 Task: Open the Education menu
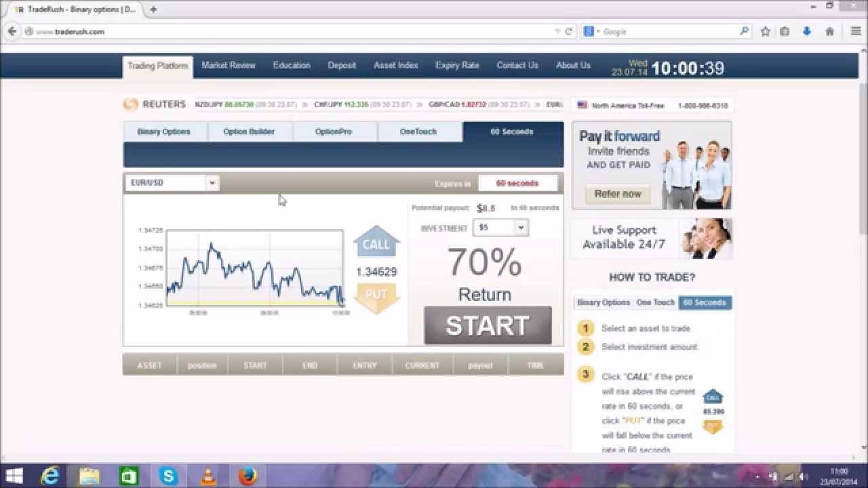(292, 65)
